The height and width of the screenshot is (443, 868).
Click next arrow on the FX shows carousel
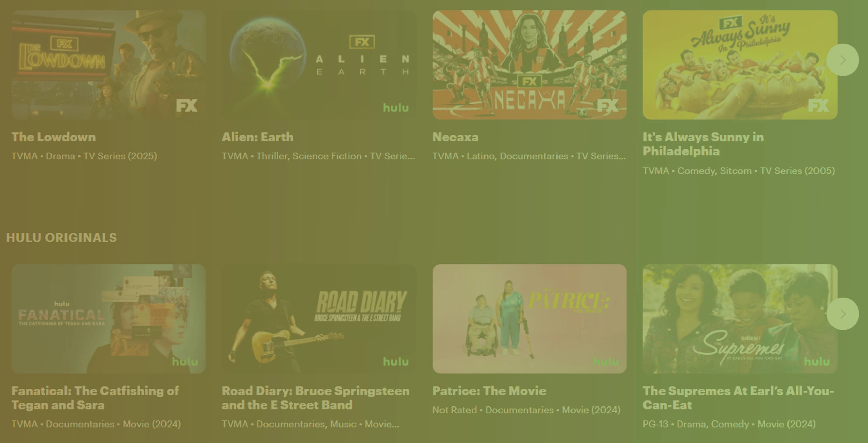[842, 60]
